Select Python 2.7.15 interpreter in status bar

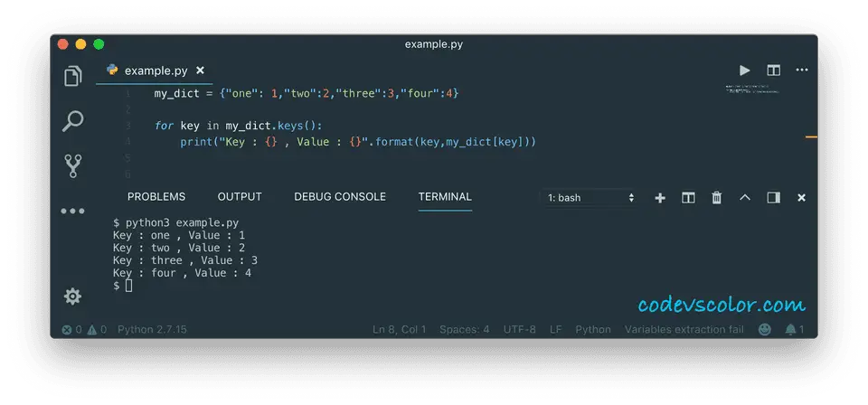(x=152, y=330)
